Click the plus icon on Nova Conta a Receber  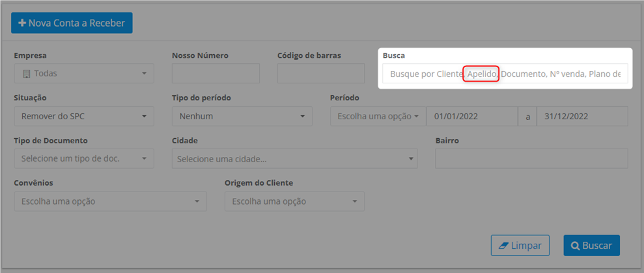22,23
